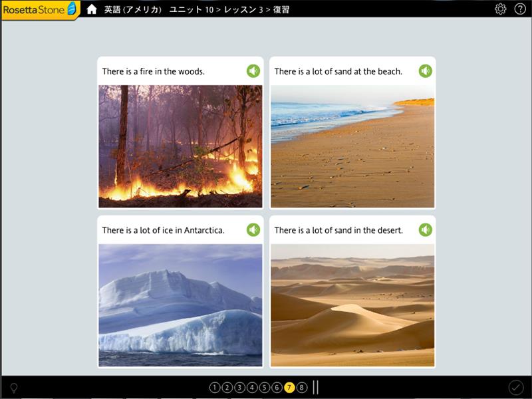532x399 pixels.
Task: Jump to screen 1 in progress bar
Action: tap(215, 387)
